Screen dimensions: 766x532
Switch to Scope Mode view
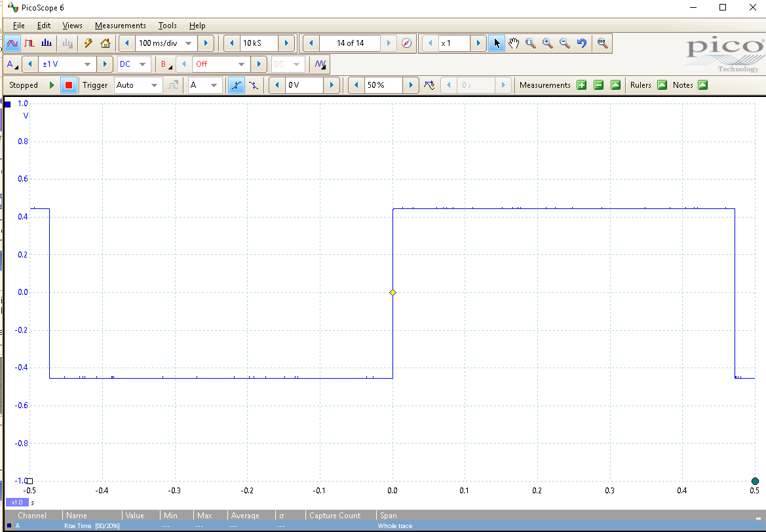12,43
